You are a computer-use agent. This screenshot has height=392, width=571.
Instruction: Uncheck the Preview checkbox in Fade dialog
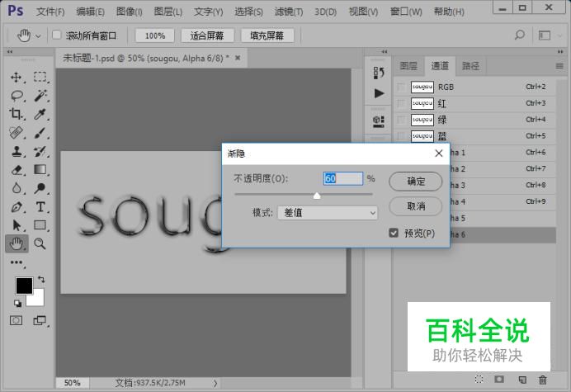[x=394, y=233]
